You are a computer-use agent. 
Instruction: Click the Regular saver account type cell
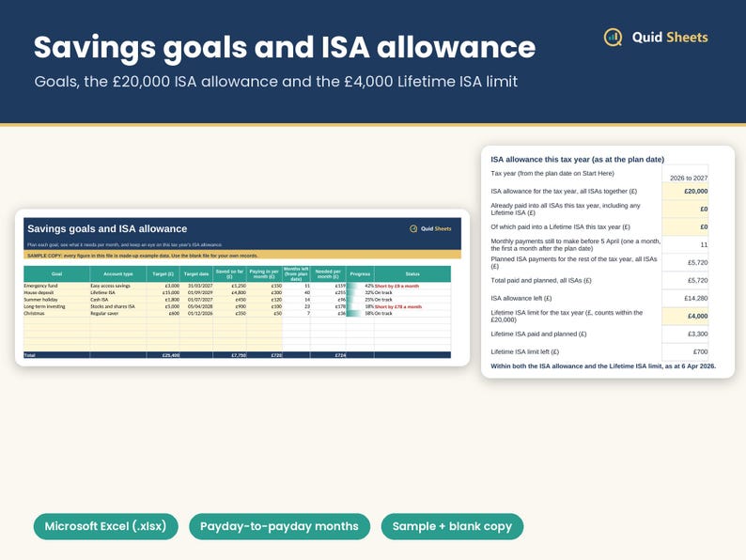(x=118, y=314)
